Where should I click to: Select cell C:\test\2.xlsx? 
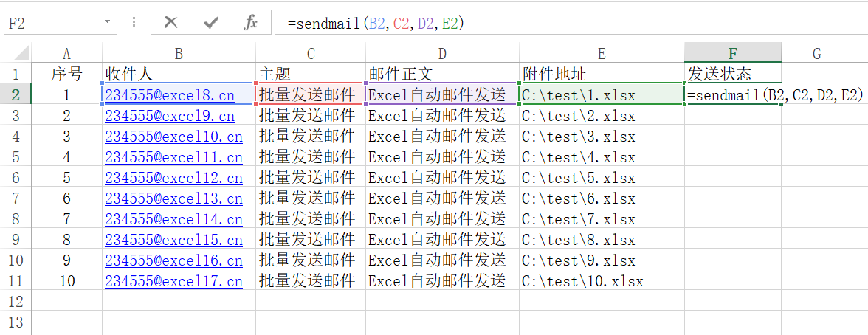coord(602,116)
